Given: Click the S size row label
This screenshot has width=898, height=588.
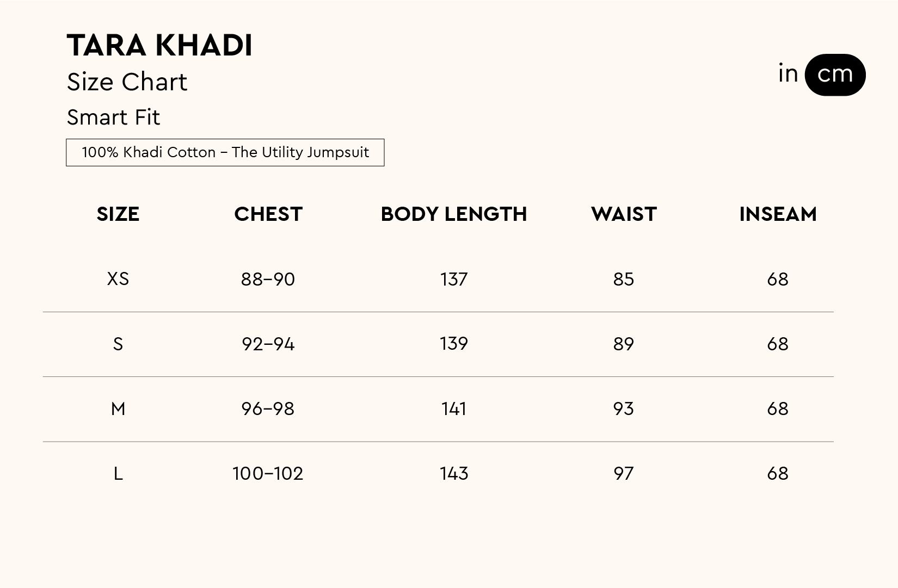Looking at the screenshot, I should coord(118,344).
